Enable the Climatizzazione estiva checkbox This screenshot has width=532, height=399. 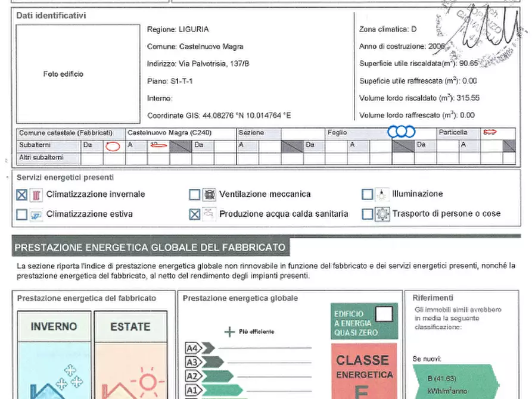pyautogui.click(x=21, y=214)
